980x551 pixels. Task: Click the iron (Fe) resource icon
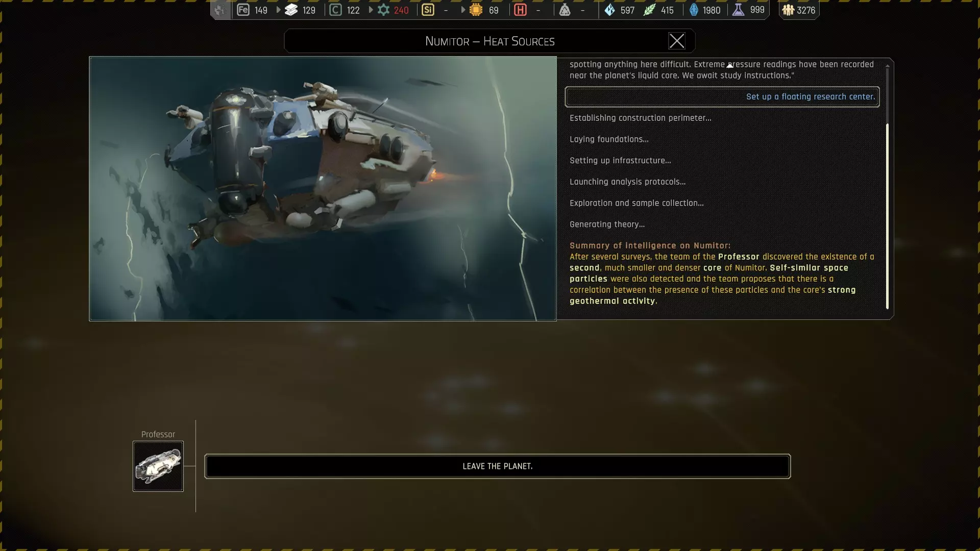tap(243, 10)
